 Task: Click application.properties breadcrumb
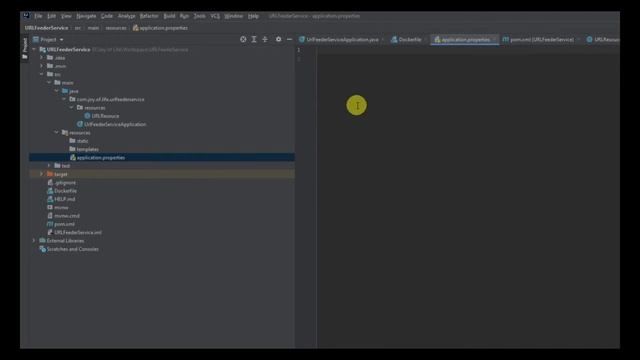tap(160, 28)
